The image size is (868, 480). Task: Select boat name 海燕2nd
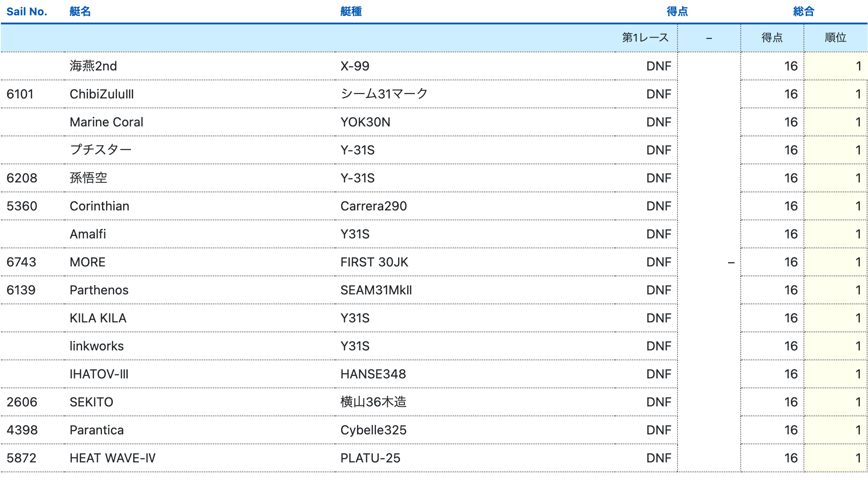coord(93,66)
